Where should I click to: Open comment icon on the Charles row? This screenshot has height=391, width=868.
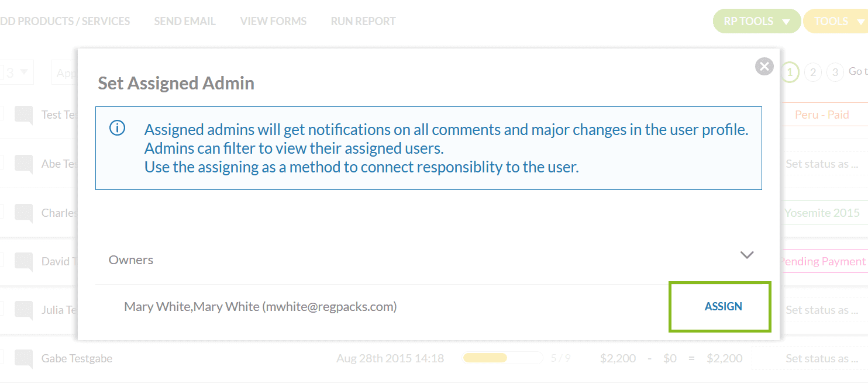(24, 213)
